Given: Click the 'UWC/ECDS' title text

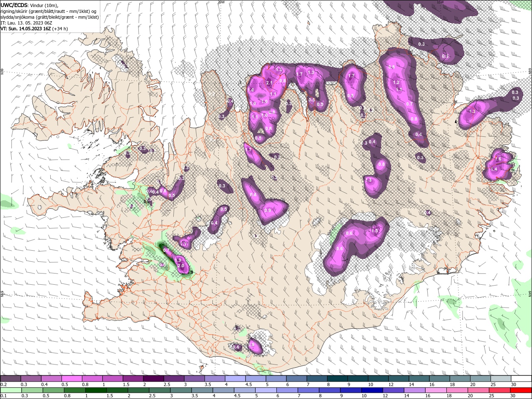Looking at the screenshot, I should 14,5.
